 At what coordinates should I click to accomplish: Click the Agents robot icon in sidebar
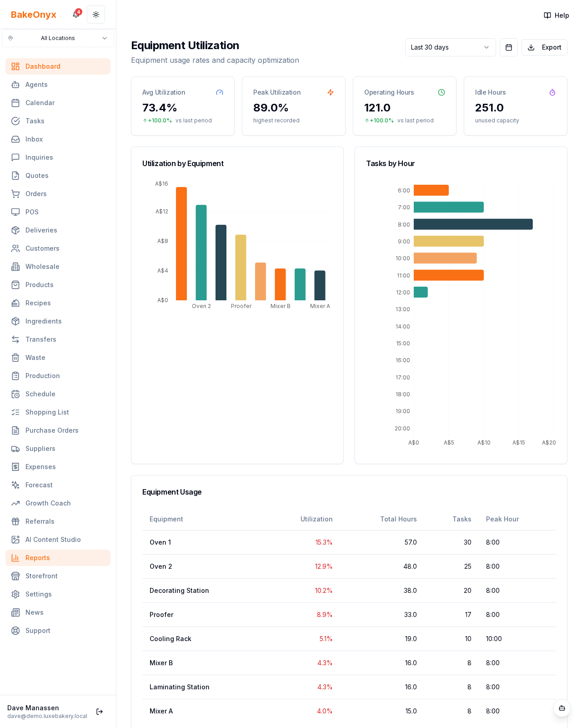tap(15, 85)
